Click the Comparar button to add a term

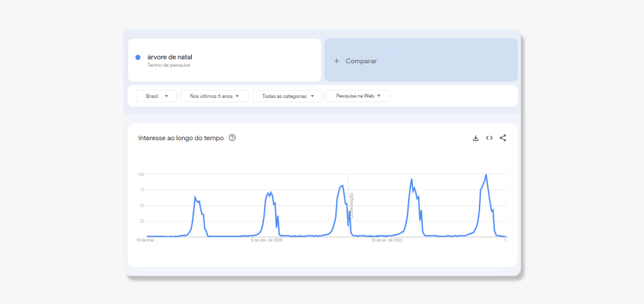coord(421,60)
